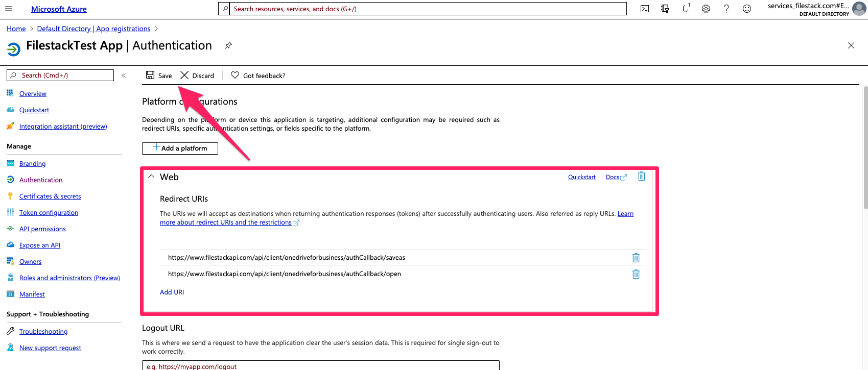This screenshot has height=370, width=868.
Task: Open the notifications bell
Action: click(686, 9)
